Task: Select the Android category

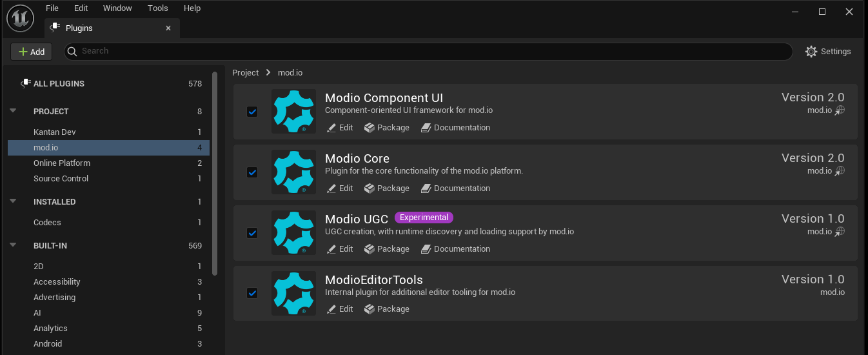Action: pyautogui.click(x=108, y=344)
